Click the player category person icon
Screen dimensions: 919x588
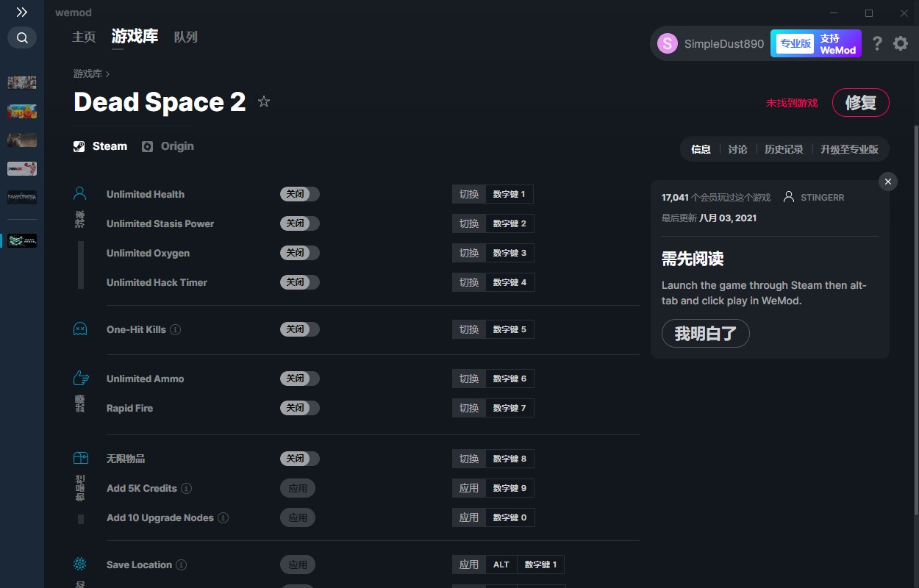80,194
